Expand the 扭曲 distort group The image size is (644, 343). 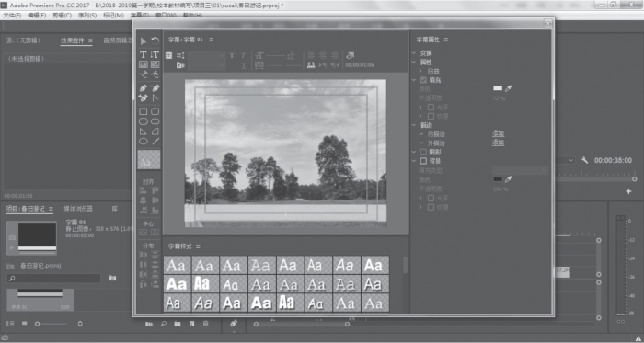point(420,72)
